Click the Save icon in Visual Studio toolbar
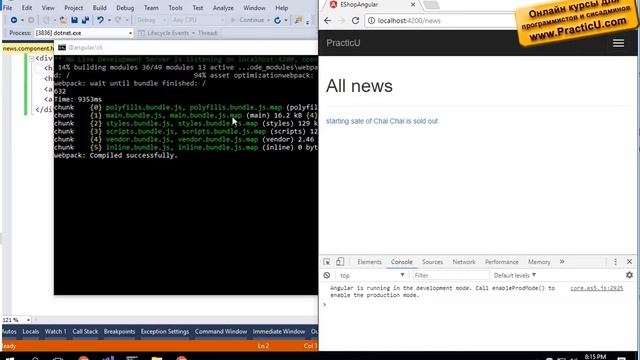This screenshot has width=640, height=360. (74, 20)
